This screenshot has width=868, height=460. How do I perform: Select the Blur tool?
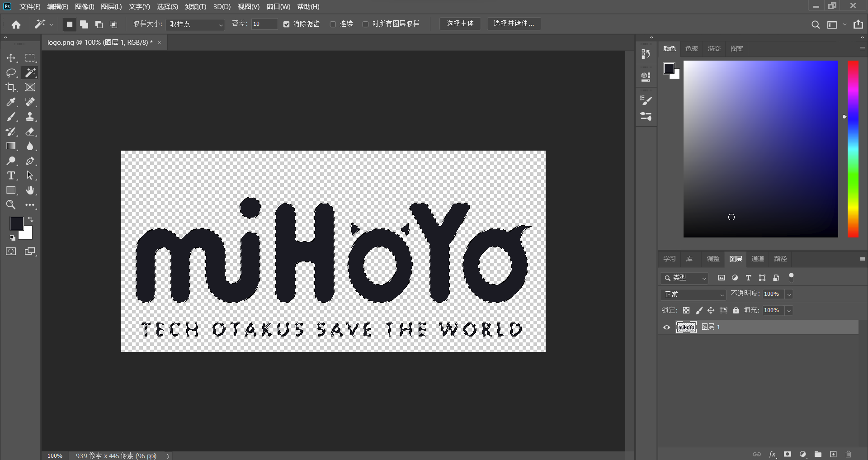(30, 146)
